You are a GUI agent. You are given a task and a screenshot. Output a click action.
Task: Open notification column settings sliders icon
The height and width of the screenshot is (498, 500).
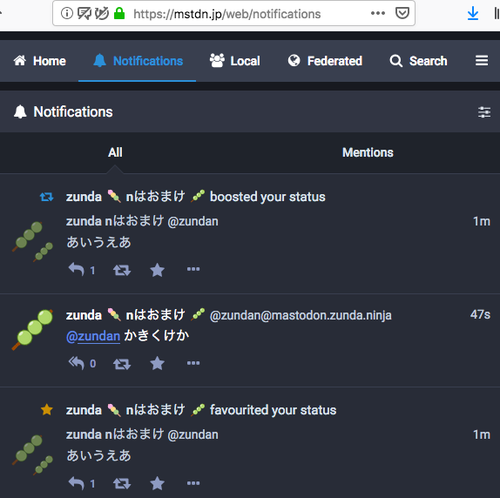484,112
